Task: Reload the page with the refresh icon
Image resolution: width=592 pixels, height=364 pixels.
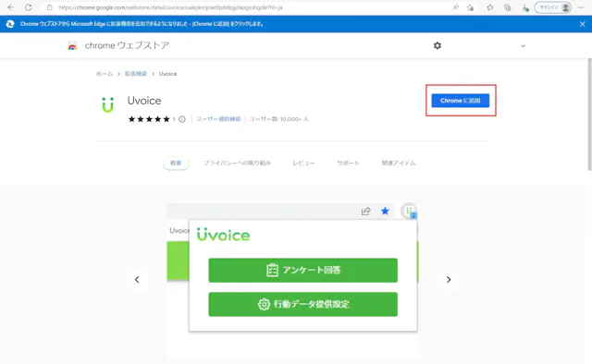Action: (x=29, y=7)
